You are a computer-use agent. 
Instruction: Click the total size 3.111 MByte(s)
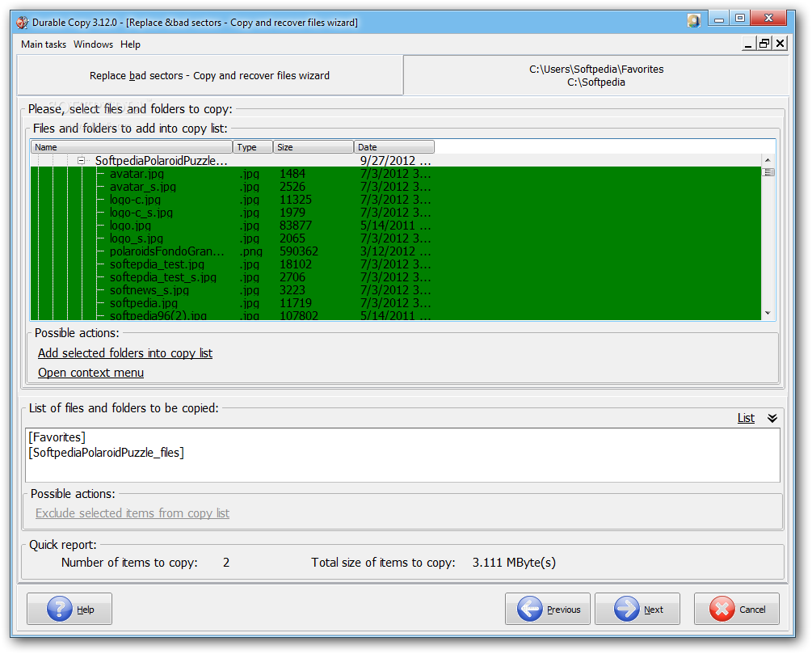point(514,563)
